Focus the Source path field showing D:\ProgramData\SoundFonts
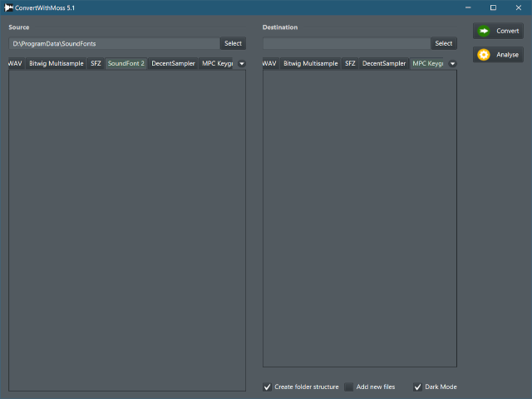This screenshot has height=399, width=532. coord(115,43)
